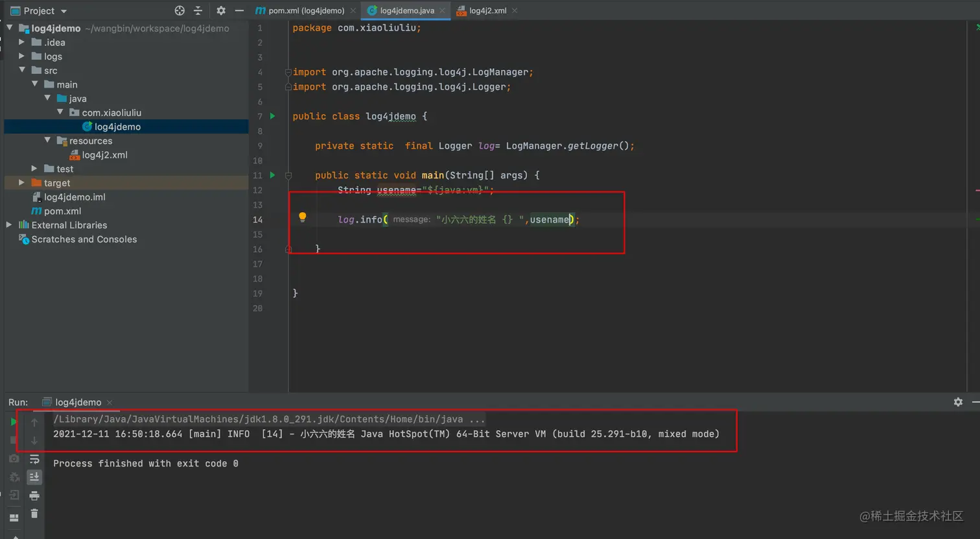Collapse the log4jdemo project root node

pyautogui.click(x=10, y=28)
